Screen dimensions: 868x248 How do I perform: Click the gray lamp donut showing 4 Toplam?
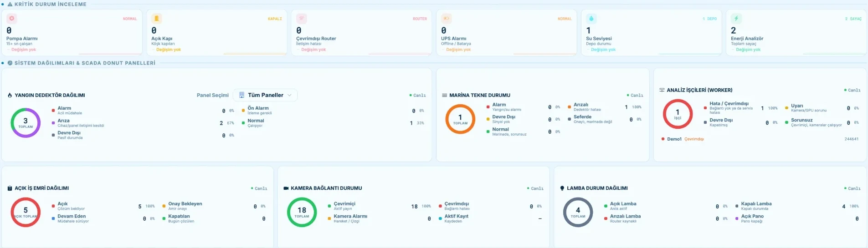[x=578, y=212]
